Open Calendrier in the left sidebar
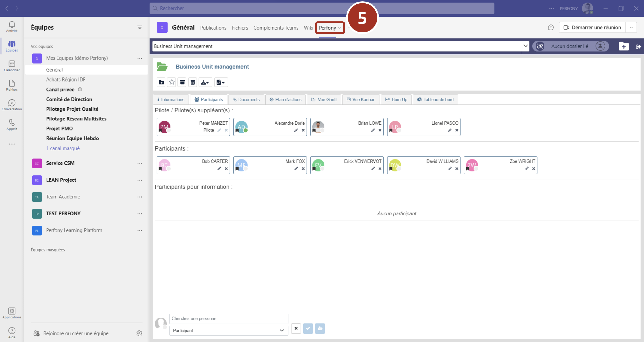The image size is (644, 342). pos(12,66)
